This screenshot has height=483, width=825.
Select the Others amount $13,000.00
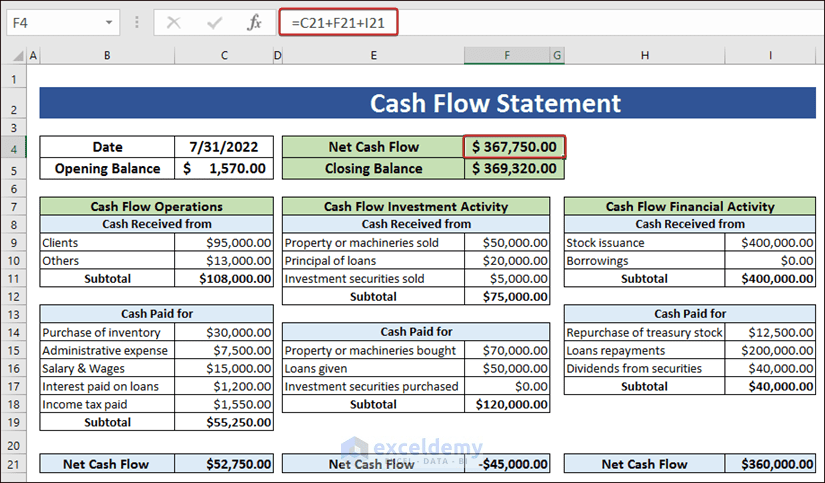coord(224,260)
